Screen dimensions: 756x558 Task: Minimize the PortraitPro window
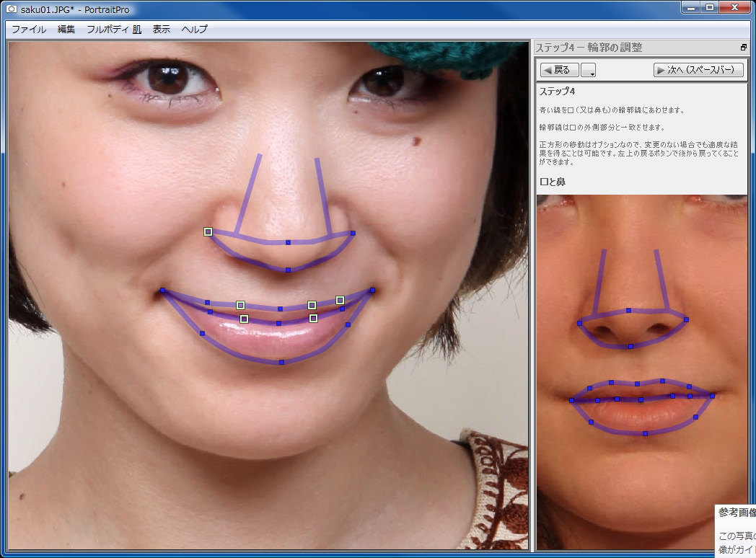(x=691, y=7)
